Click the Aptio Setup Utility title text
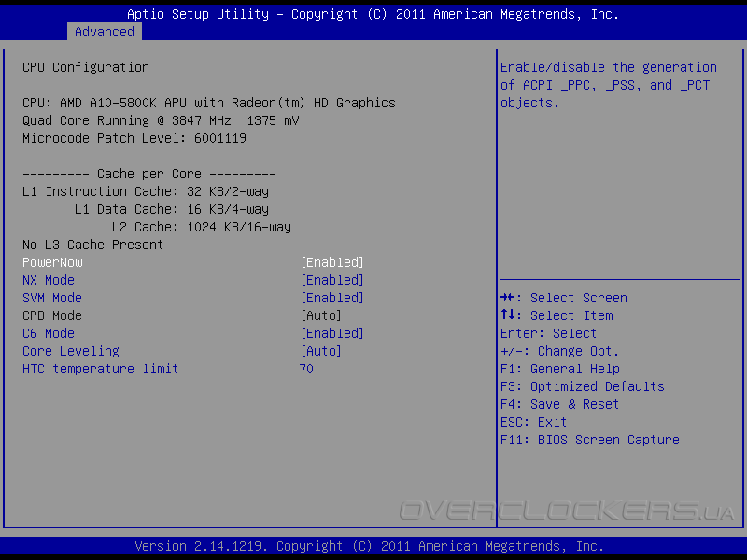747x560 pixels. 373,14
